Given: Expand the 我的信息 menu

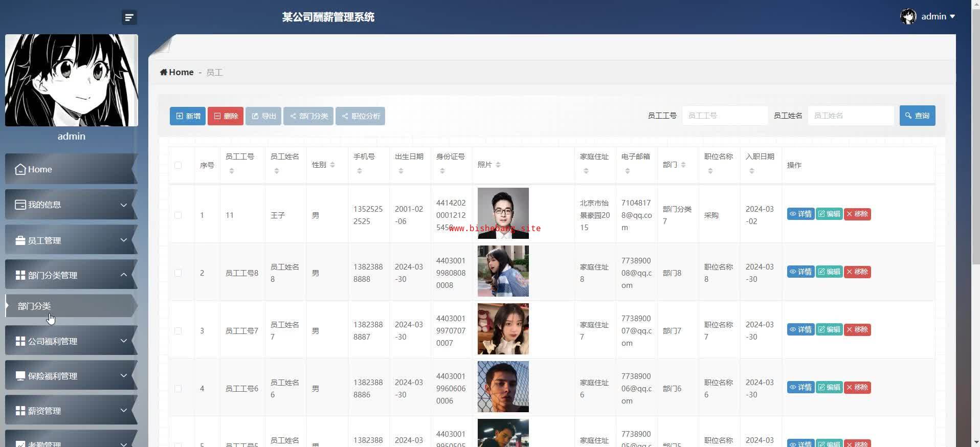Looking at the screenshot, I should (71, 205).
